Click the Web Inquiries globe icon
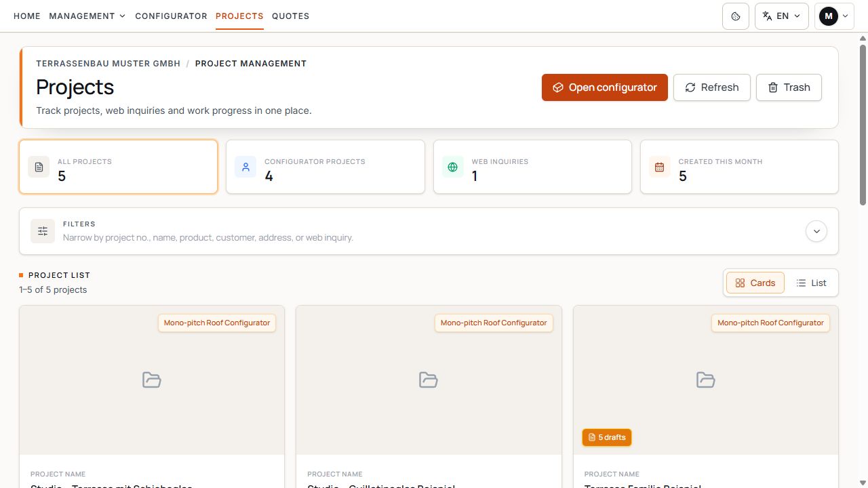Screen dimensions: 868x488 (x=453, y=167)
